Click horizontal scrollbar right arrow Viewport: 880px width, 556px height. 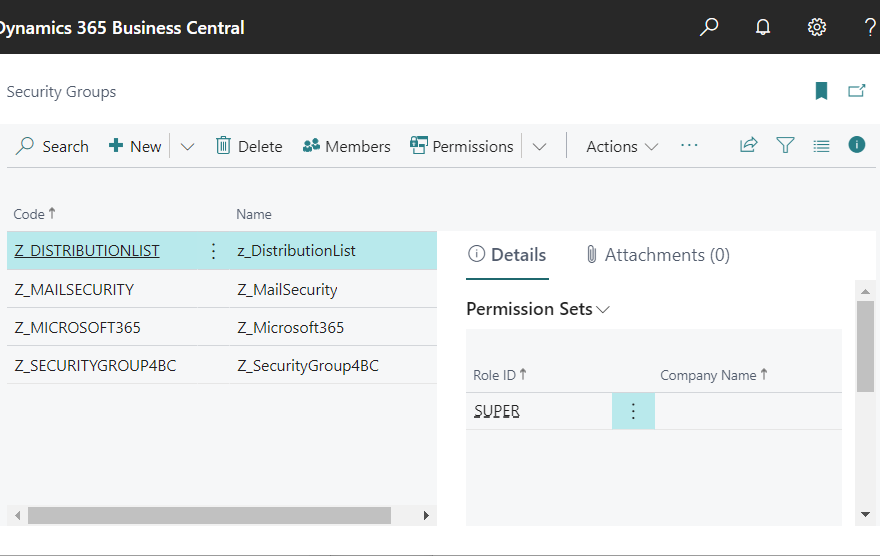coord(427,515)
